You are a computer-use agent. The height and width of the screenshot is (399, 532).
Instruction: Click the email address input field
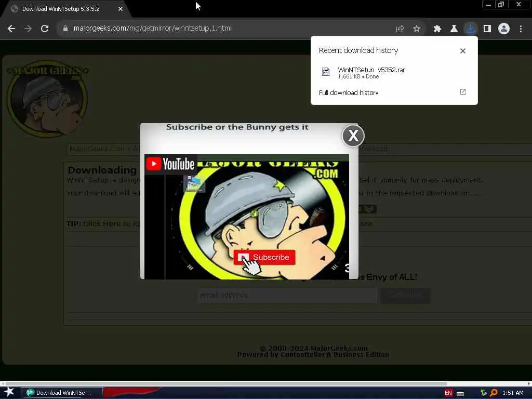coord(287,296)
